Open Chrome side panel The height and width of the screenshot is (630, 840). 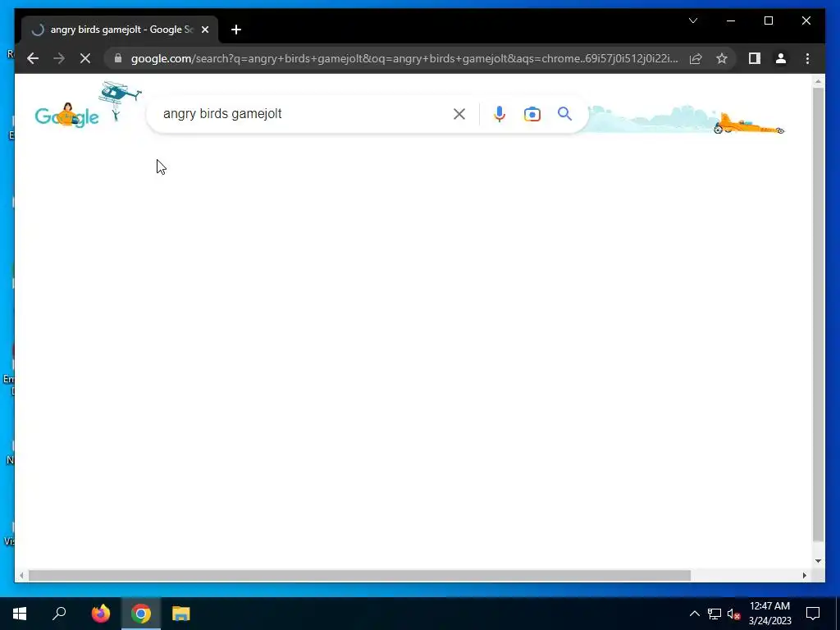755,58
